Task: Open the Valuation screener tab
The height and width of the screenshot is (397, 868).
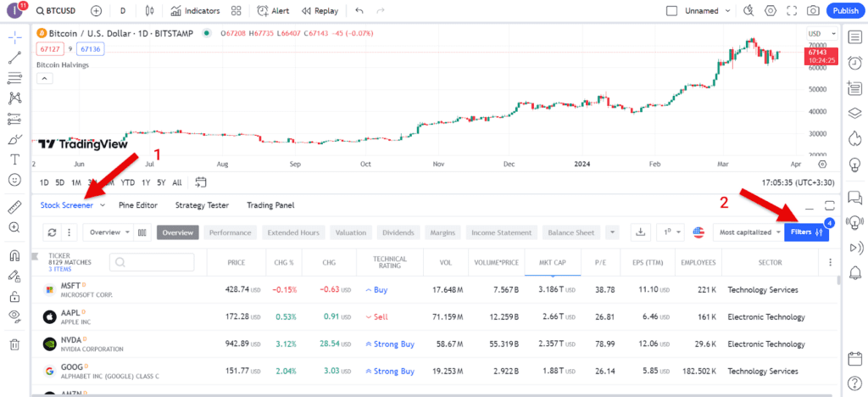Action: coord(350,232)
